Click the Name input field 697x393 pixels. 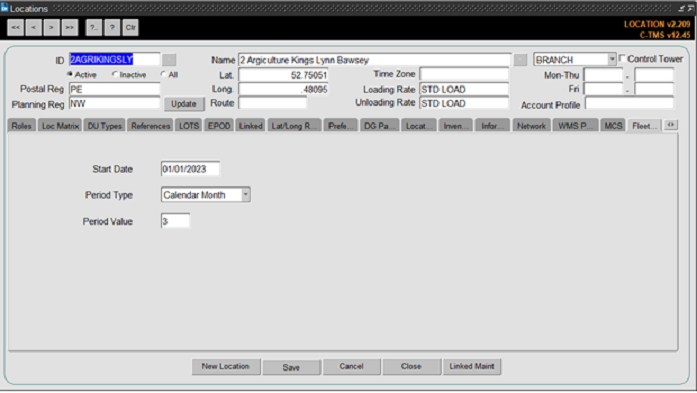pyautogui.click(x=375, y=60)
